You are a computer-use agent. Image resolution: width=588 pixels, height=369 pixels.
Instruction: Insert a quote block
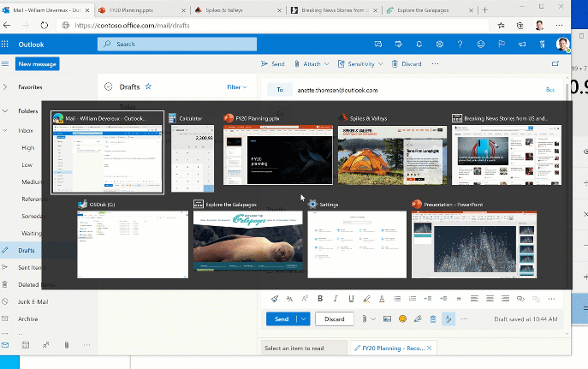[459, 299]
